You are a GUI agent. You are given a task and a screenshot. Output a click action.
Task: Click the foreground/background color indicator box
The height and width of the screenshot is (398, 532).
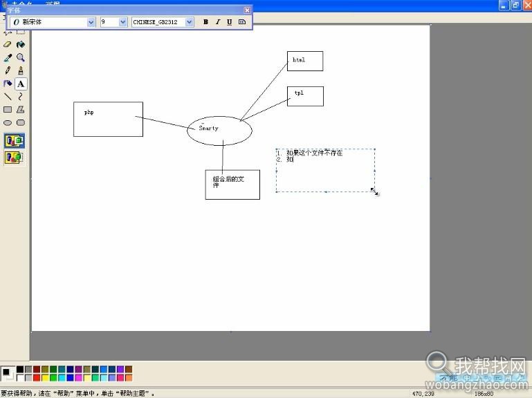tap(8, 374)
